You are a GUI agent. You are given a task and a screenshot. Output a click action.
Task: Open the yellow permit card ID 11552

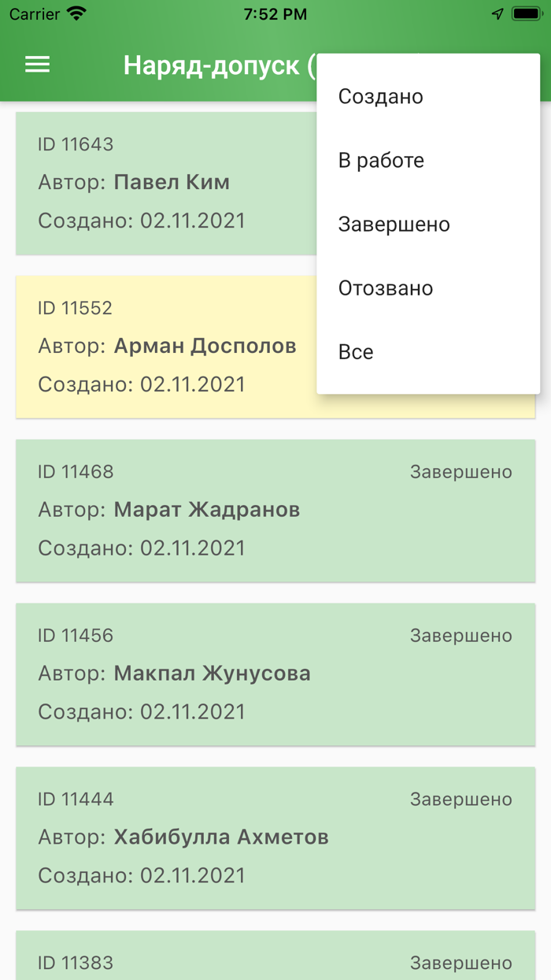[157, 347]
